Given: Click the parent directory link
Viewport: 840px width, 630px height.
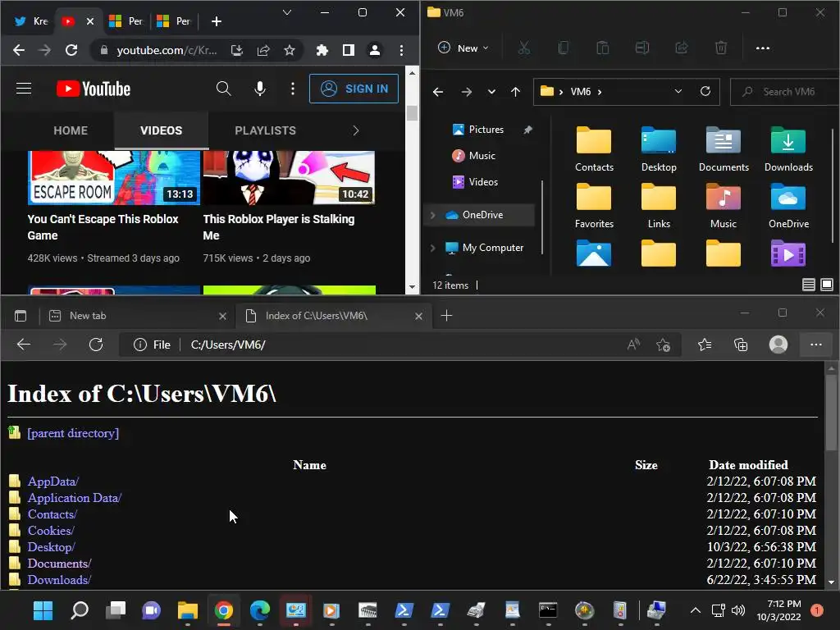Looking at the screenshot, I should click(73, 433).
